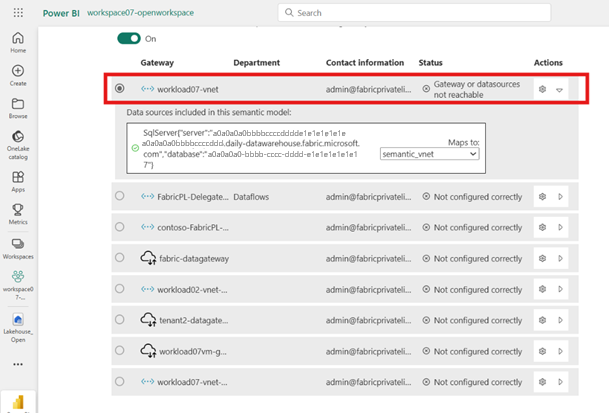609x413 pixels.
Task: Expand the last workload07-vnet-... gateway row
Action: pos(560,382)
